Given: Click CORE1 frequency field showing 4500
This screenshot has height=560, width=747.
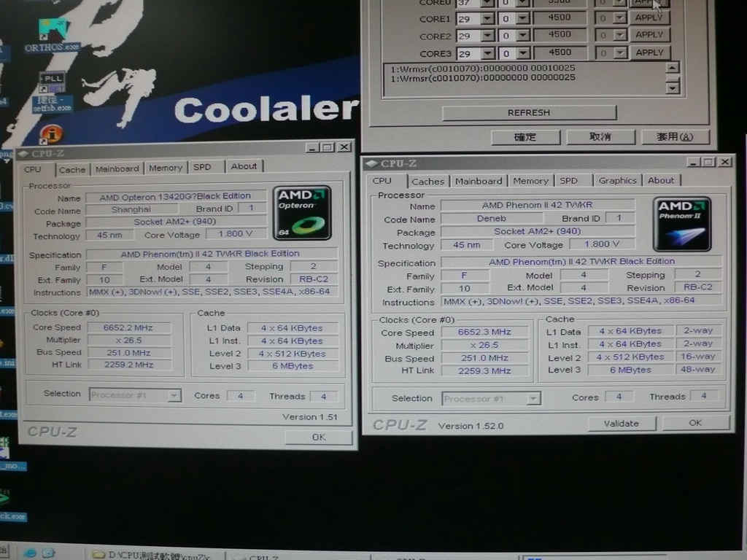Looking at the screenshot, I should tap(560, 17).
